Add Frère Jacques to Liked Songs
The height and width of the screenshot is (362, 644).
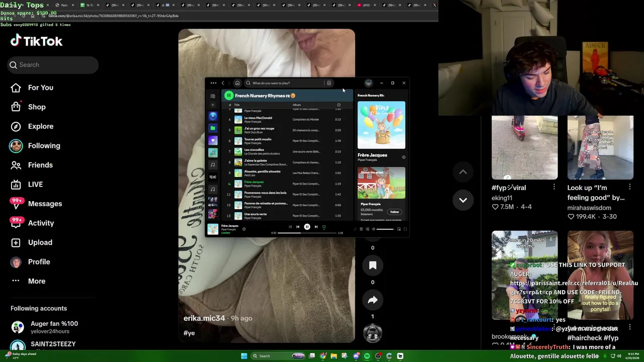pyautogui.click(x=404, y=157)
